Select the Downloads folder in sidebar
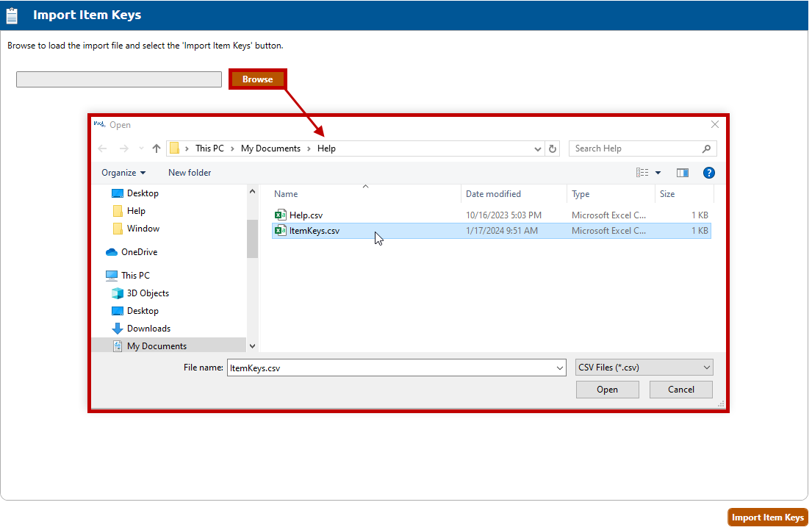Image resolution: width=812 pixels, height=530 pixels. [x=148, y=329]
